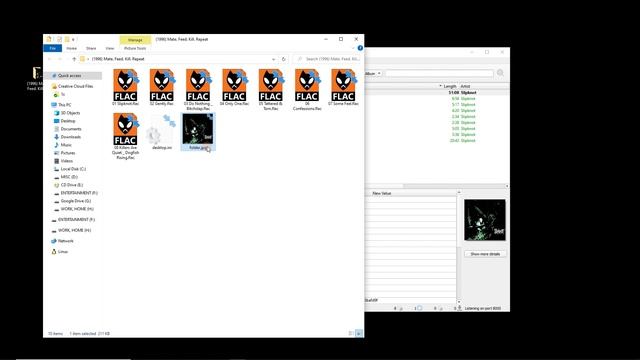The width and height of the screenshot is (640, 360).
Task: Click the Back navigation arrow
Action: 50,59
